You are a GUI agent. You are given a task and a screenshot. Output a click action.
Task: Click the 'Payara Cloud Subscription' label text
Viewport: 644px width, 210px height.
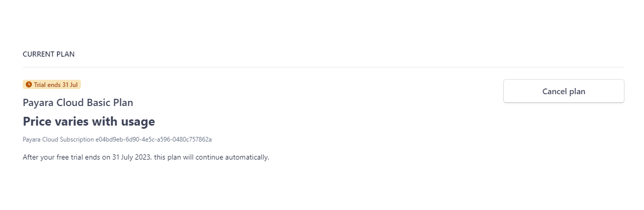click(58, 139)
